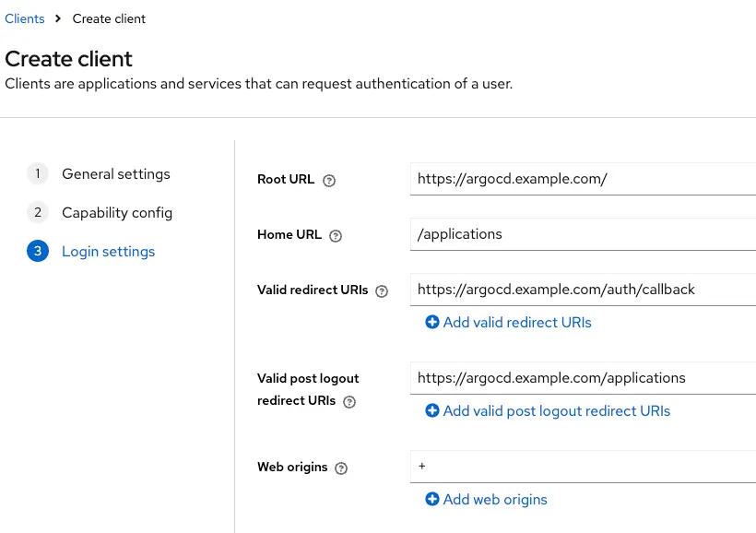Open the Home URL help tooltip
This screenshot has width=756, height=533.
pos(336,236)
